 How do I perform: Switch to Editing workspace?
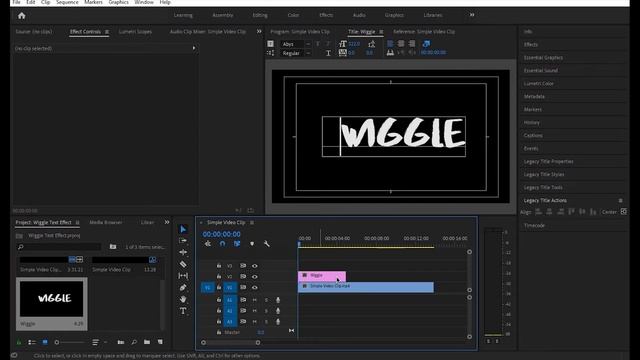(x=260, y=15)
